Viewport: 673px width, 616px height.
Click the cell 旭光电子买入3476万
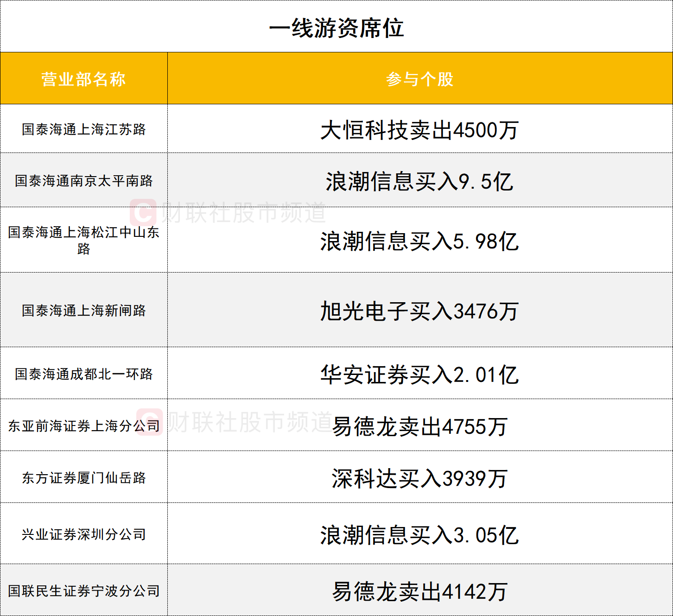[420, 310]
